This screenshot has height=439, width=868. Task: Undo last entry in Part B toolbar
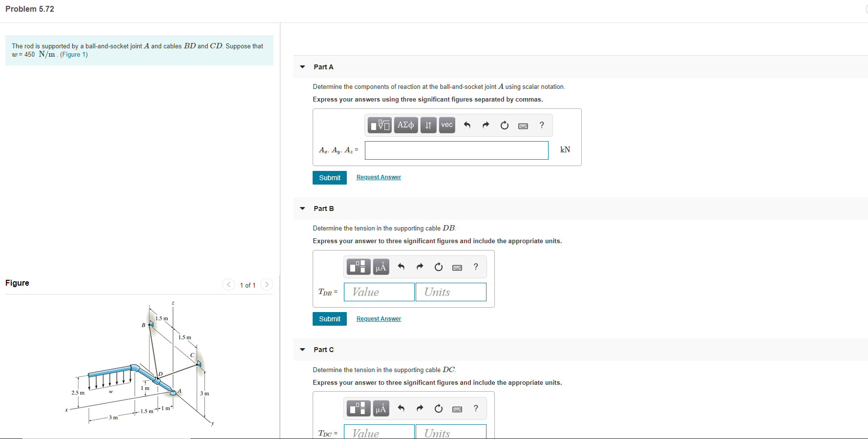point(401,267)
